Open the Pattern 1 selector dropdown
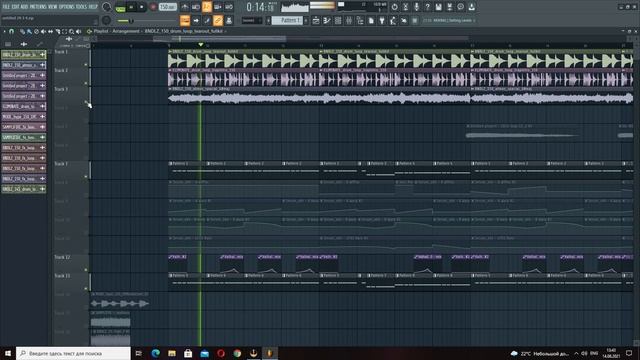Image resolution: width=640 pixels, height=360 pixels. point(287,20)
